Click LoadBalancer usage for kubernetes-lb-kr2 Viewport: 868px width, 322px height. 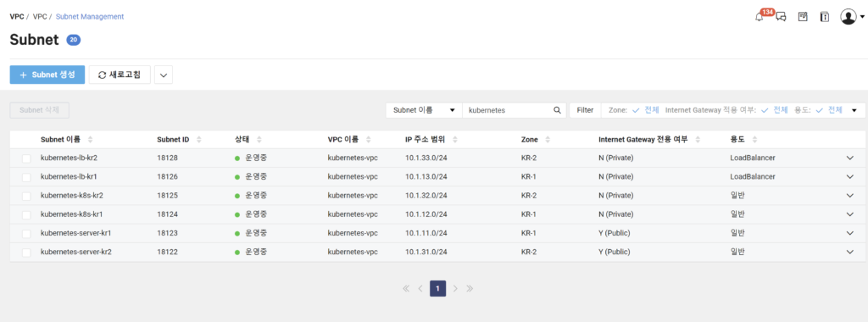point(753,158)
